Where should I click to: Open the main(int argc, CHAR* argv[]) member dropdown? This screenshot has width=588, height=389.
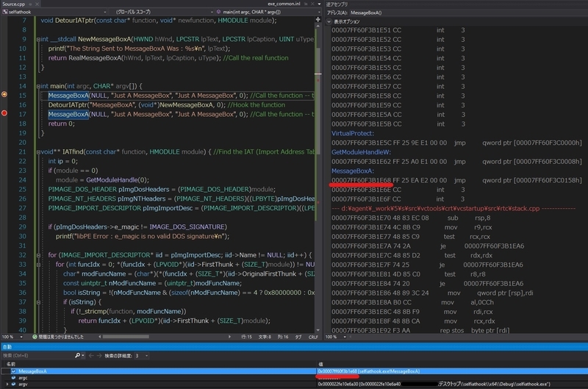268,12
